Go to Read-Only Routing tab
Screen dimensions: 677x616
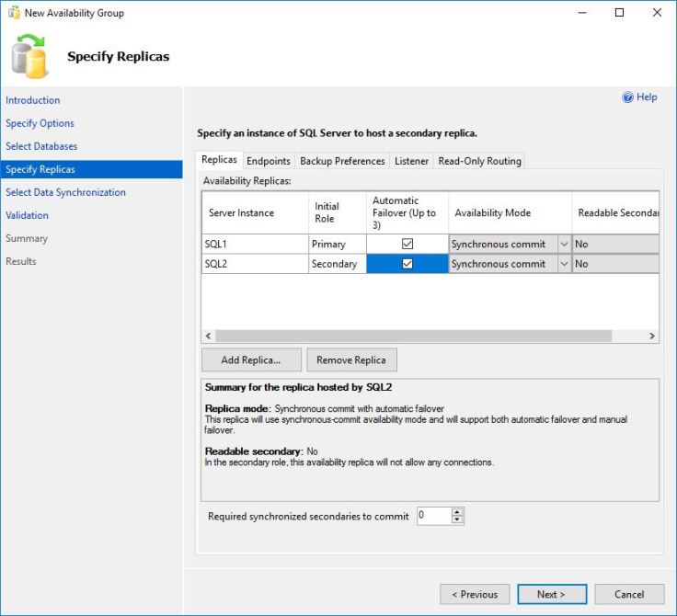coord(479,161)
